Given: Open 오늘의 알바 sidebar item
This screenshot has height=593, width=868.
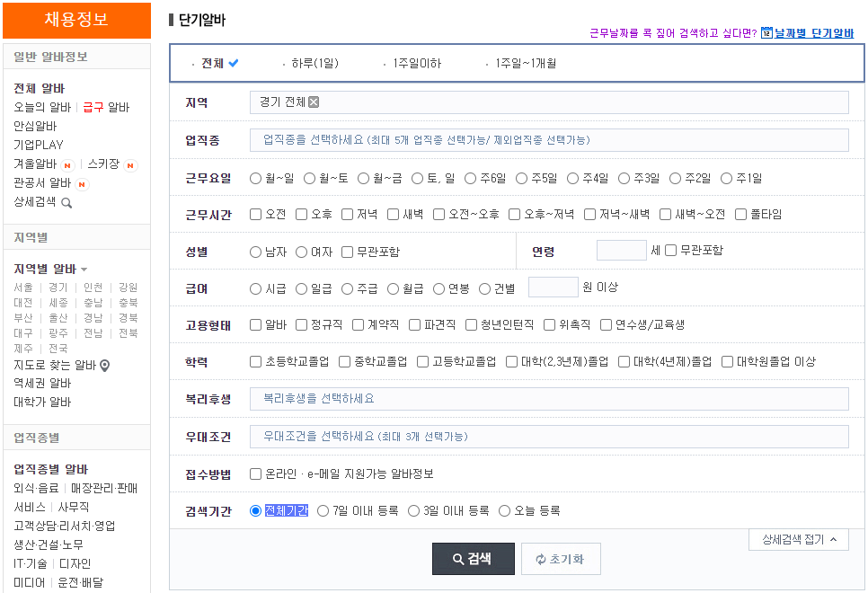Looking at the screenshot, I should pos(42,108).
